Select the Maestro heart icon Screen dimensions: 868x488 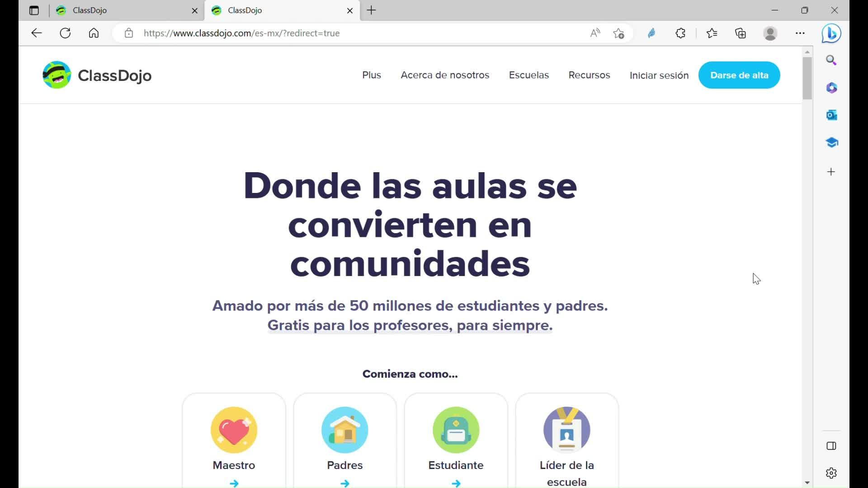point(234,430)
